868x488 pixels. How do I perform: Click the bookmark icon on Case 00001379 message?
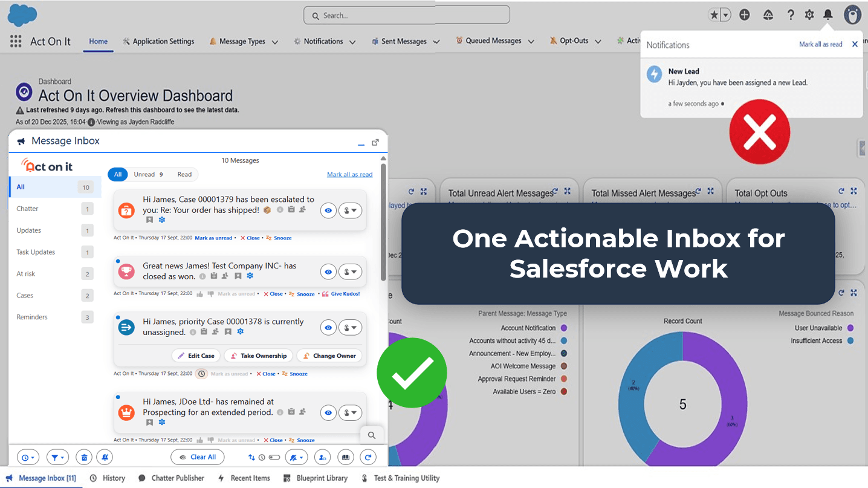(x=149, y=220)
